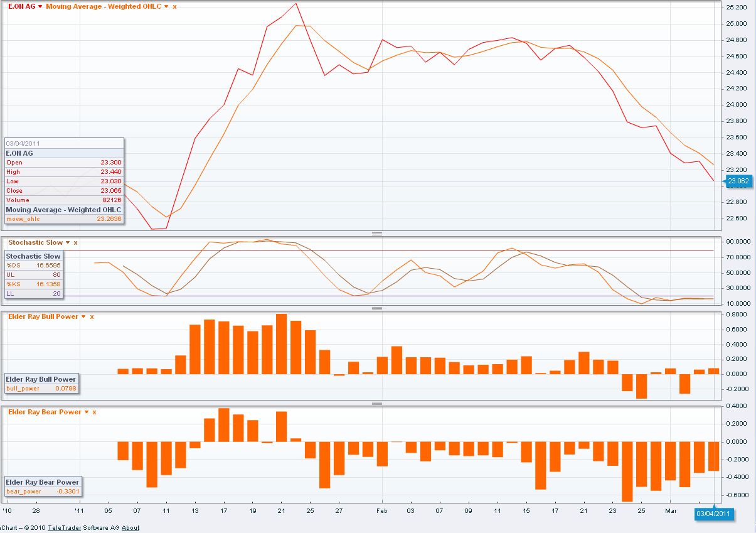This screenshot has height=533, width=756.
Task: Open the E.ON AG dropdown arrow
Action: point(40,6)
